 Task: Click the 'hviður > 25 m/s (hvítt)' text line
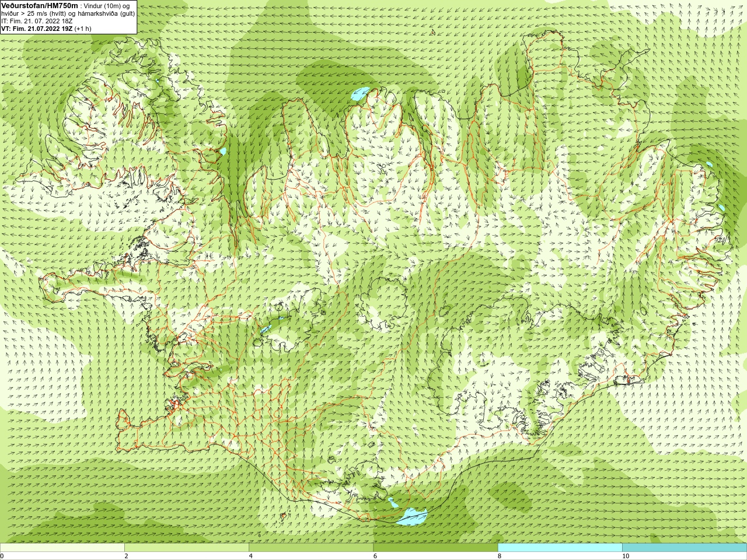tap(33, 13)
